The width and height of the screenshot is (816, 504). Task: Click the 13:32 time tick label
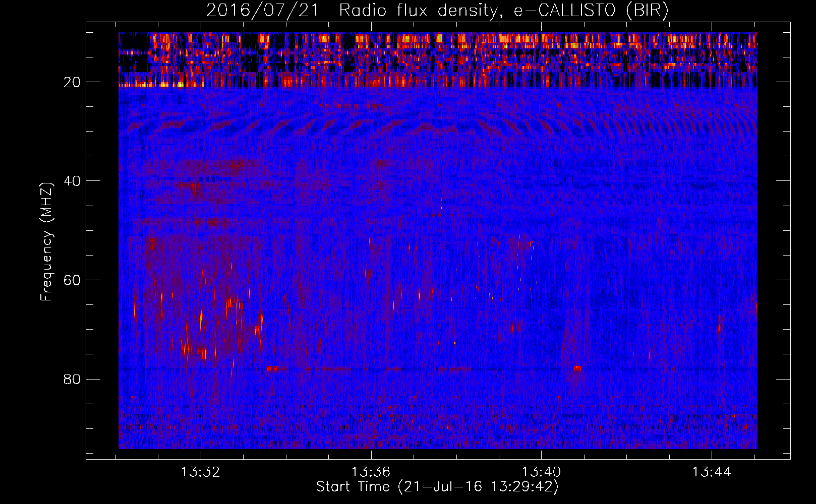[201, 472]
